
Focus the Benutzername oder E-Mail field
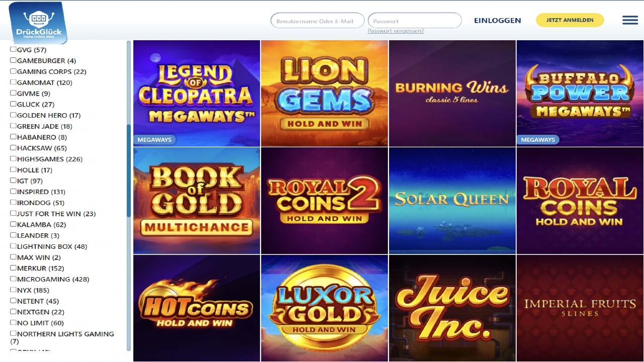point(317,21)
